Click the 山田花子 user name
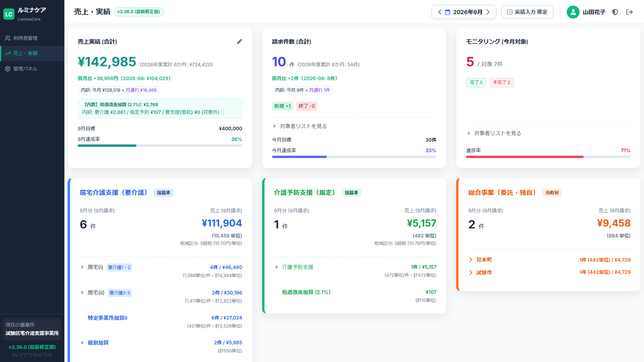Screen dimensions: 644x362 point(594,12)
